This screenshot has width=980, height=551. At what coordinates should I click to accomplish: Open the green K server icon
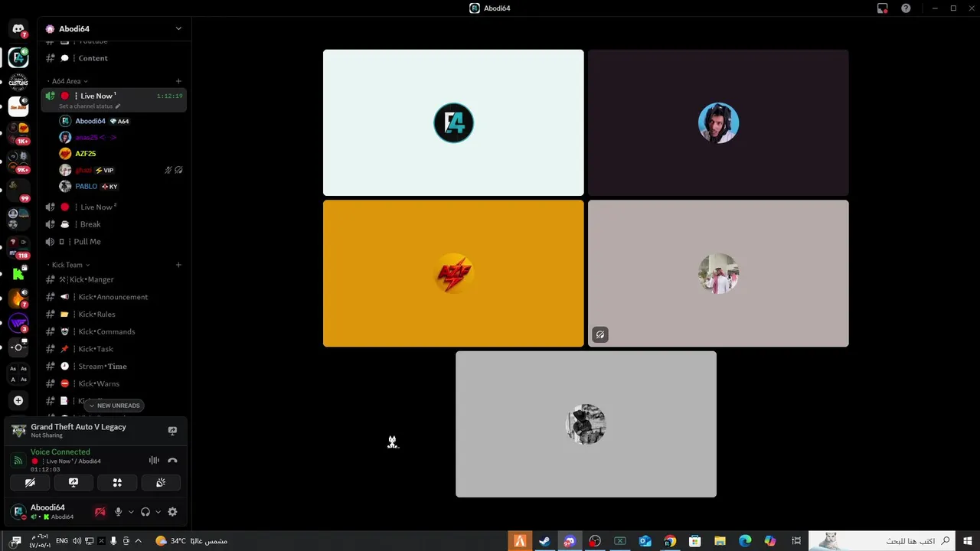click(18, 273)
